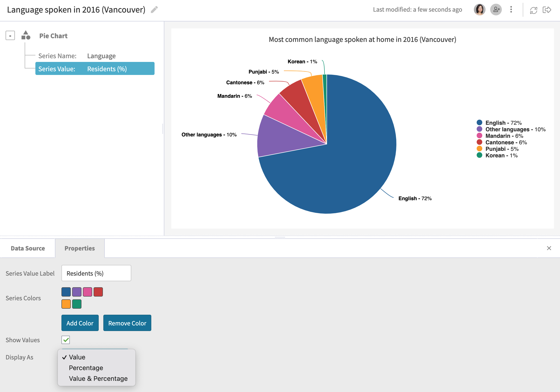Open the user profile avatar

[x=479, y=10]
